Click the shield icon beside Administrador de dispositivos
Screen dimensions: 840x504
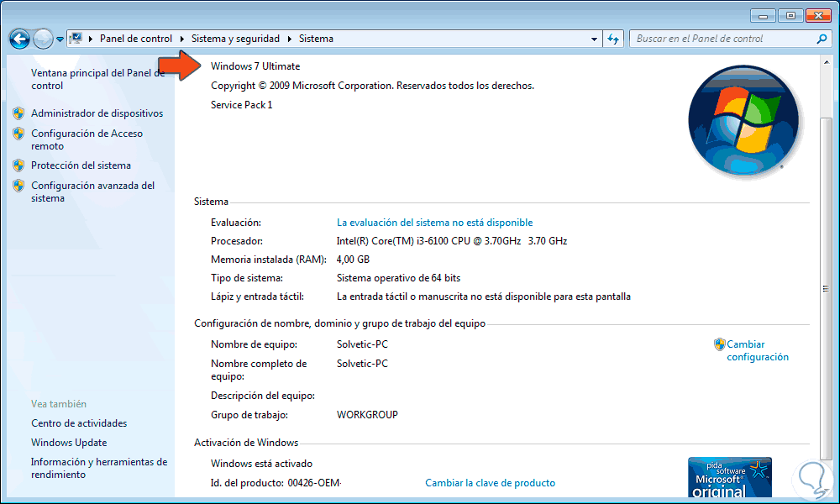click(x=18, y=113)
